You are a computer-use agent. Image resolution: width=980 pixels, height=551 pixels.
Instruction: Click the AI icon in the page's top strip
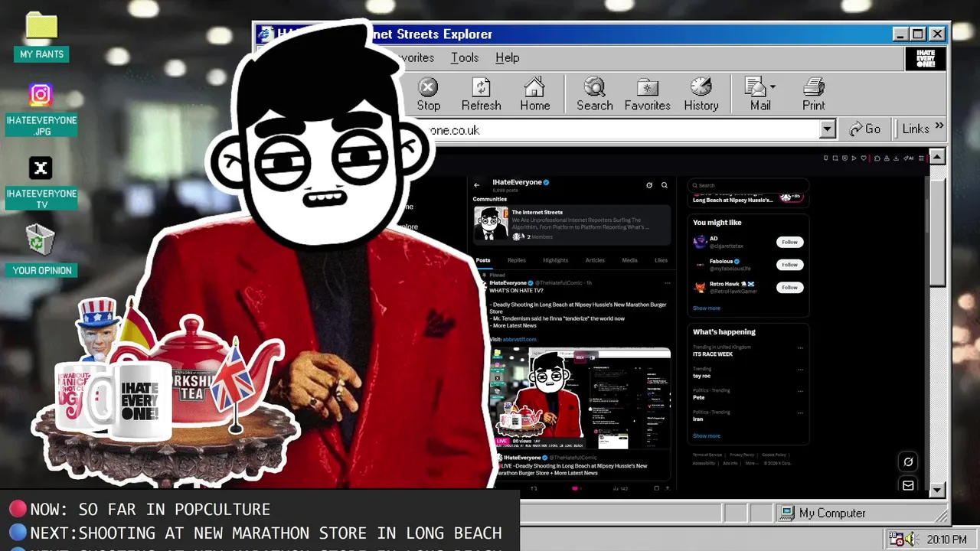coord(908,158)
